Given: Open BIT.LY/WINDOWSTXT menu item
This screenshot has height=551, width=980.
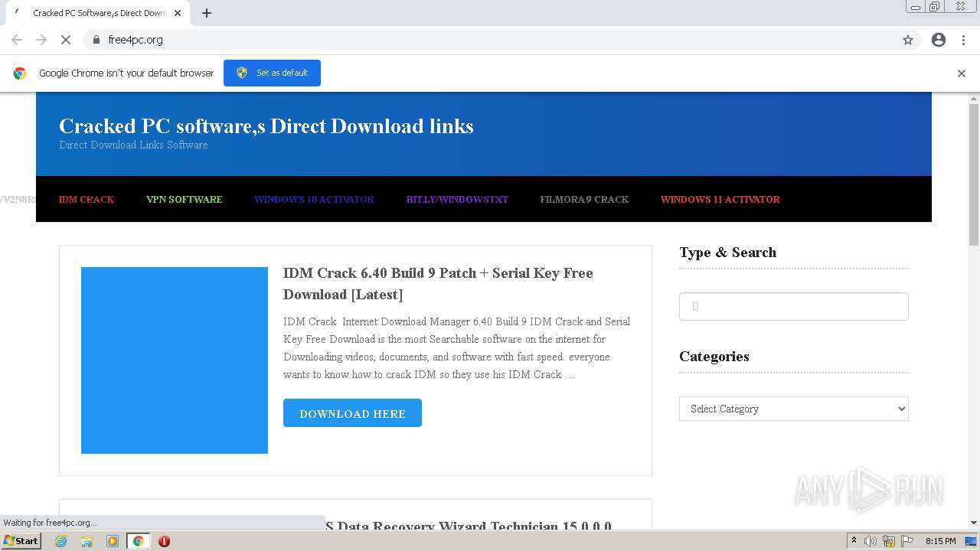Looking at the screenshot, I should [x=457, y=199].
